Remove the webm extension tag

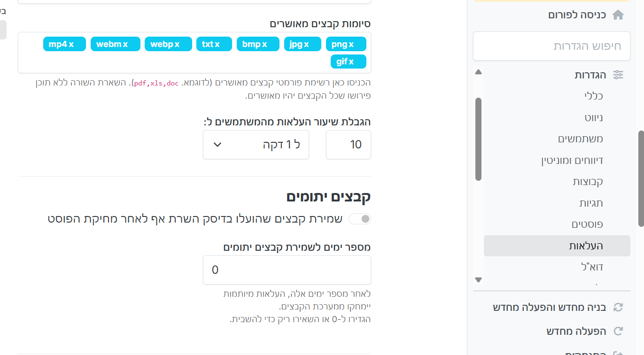[125, 45]
